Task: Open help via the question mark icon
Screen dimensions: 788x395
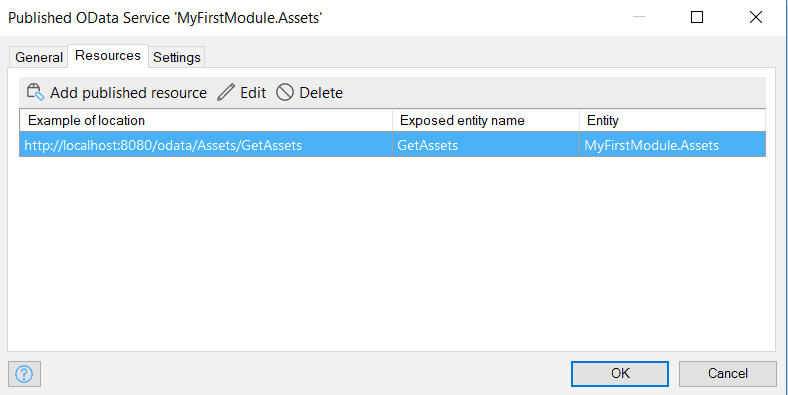Action: click(24, 374)
